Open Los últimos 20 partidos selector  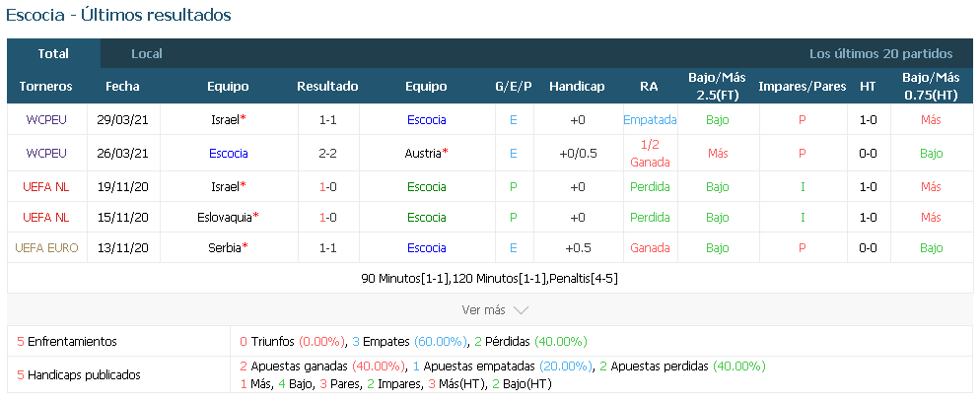880,54
